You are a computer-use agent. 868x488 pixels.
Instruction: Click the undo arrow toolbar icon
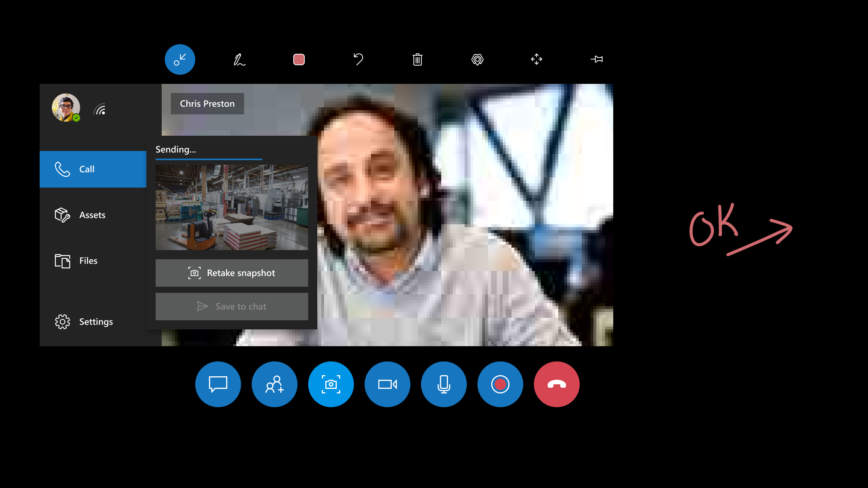coord(358,59)
